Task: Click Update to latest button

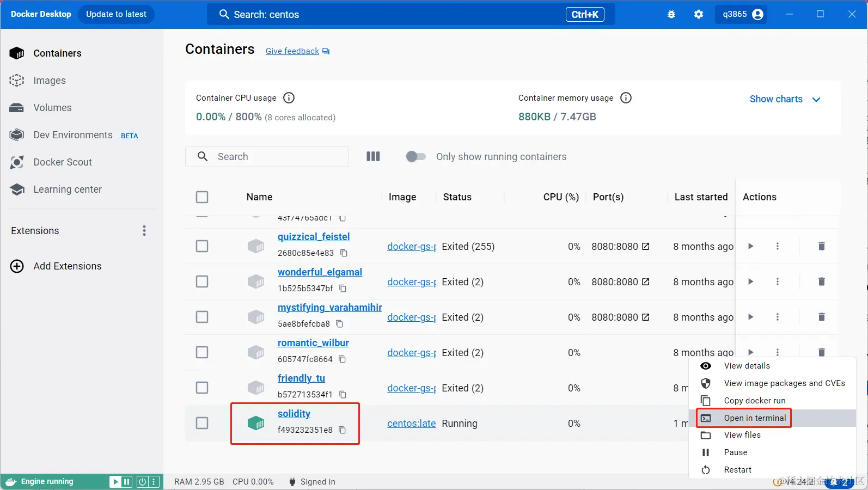Action: [116, 14]
